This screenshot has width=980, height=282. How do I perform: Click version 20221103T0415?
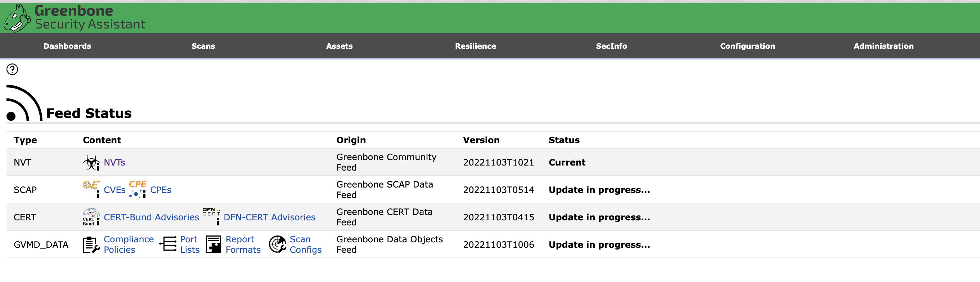tap(498, 217)
